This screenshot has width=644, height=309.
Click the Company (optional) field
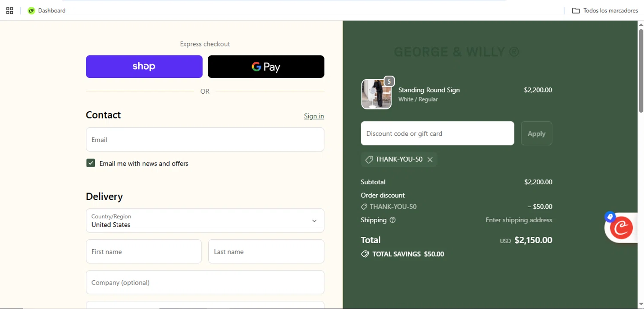pos(205,282)
